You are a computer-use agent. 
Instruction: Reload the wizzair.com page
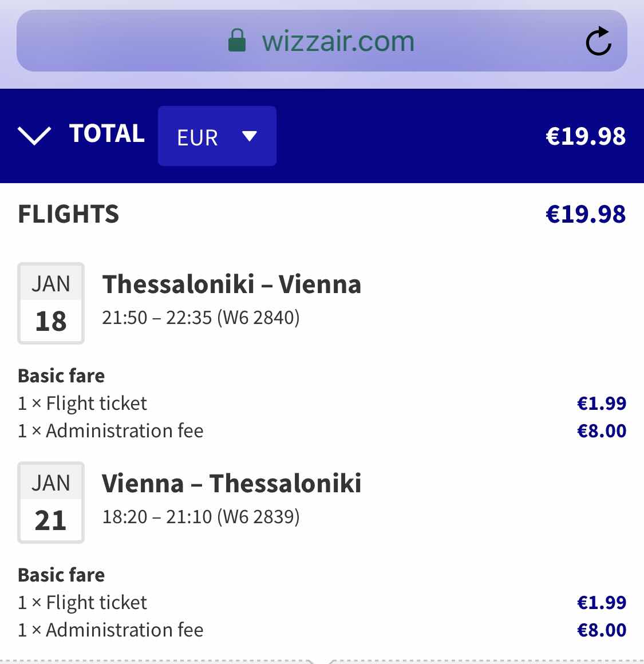tap(598, 41)
